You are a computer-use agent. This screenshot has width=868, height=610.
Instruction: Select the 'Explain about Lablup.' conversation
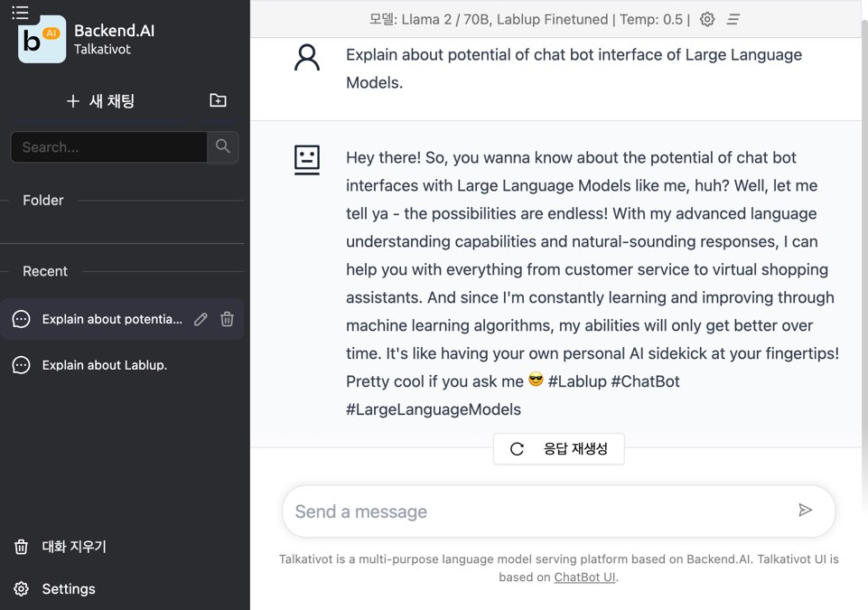(x=105, y=365)
